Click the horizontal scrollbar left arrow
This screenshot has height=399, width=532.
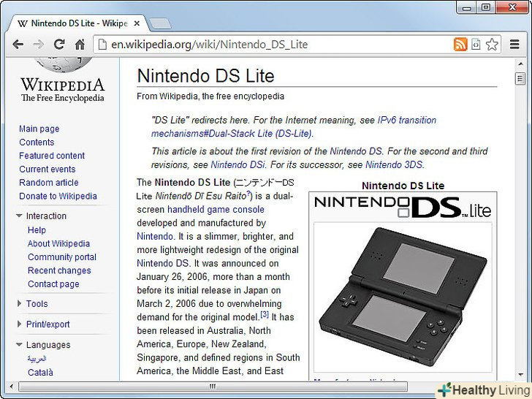(x=12, y=387)
